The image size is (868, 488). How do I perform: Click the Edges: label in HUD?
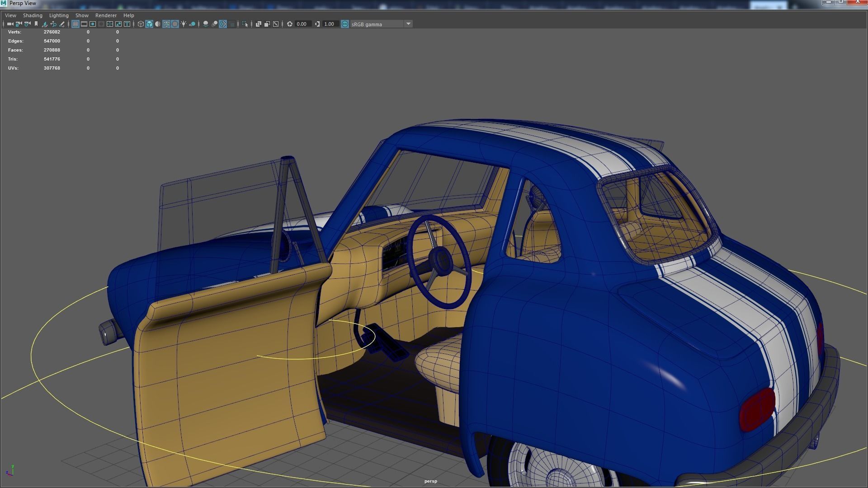click(15, 41)
